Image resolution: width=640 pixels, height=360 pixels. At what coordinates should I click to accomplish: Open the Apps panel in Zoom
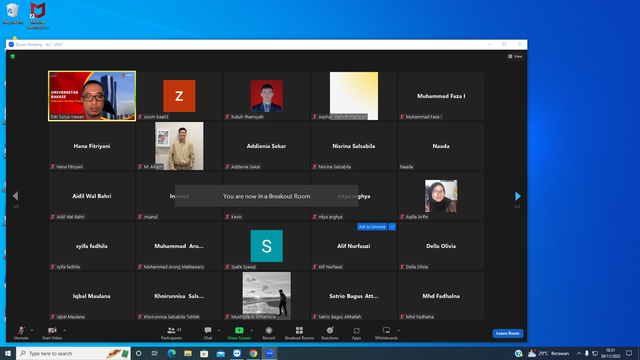click(356, 333)
